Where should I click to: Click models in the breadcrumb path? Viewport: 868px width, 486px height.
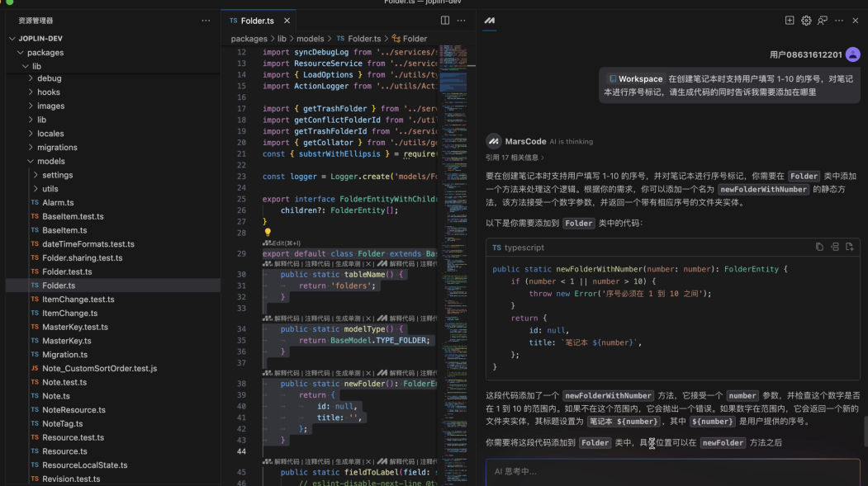pyautogui.click(x=310, y=39)
